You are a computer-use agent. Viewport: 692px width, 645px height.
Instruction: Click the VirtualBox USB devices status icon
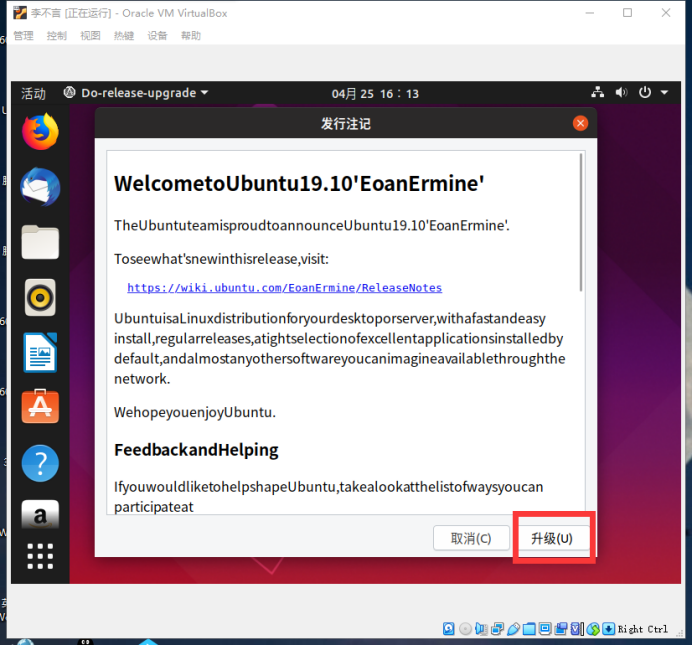513,629
